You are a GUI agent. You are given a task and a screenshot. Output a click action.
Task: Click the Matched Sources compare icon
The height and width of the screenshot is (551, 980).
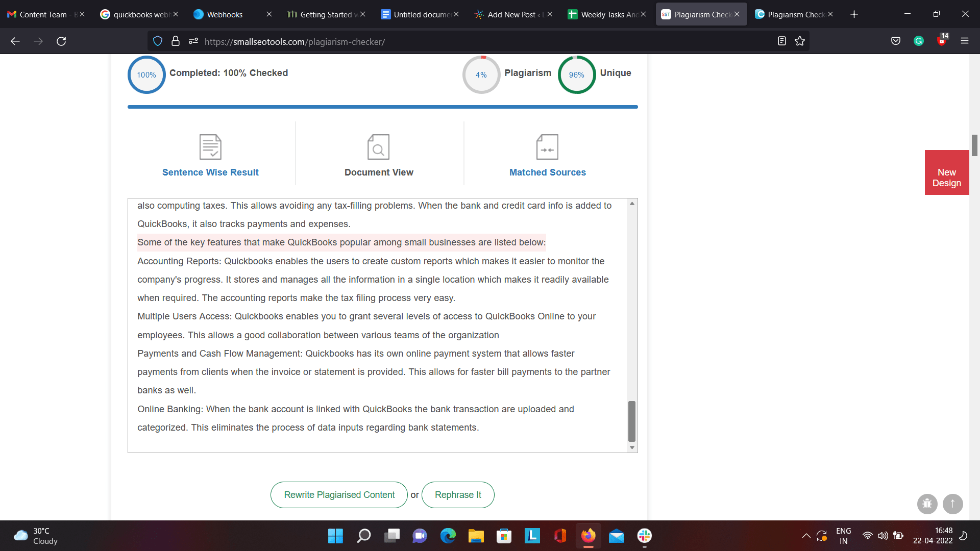click(x=547, y=147)
